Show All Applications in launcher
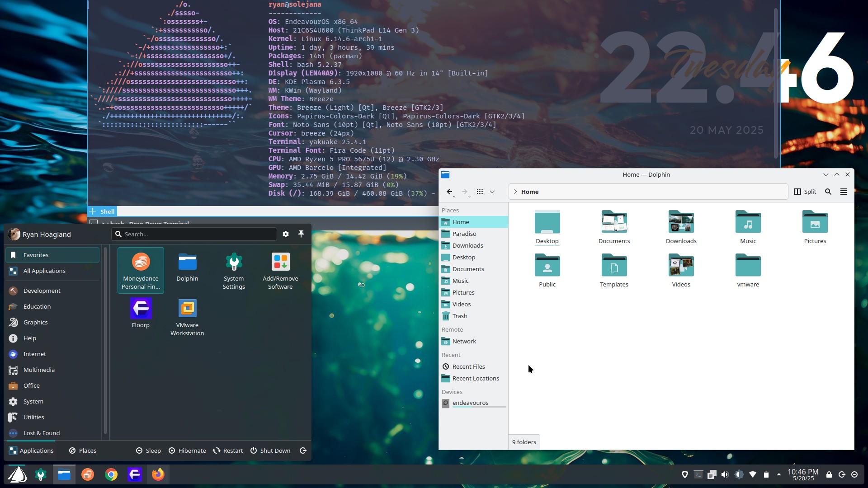868x488 pixels. click(x=52, y=271)
